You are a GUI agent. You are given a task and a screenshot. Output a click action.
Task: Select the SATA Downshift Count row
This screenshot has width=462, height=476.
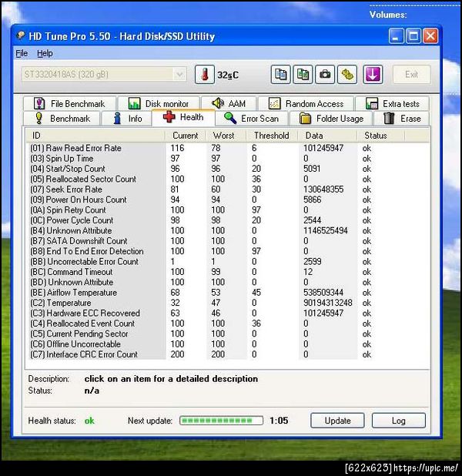[228, 241]
